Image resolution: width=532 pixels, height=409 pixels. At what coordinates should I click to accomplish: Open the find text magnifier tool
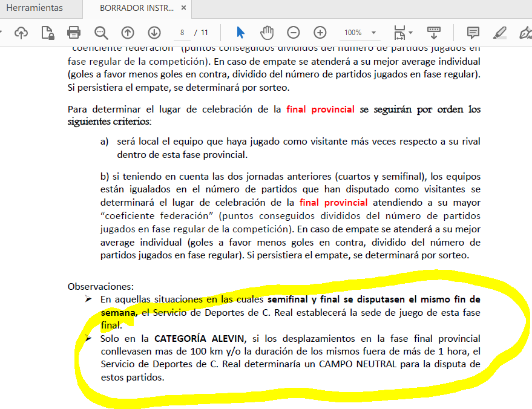tap(100, 33)
